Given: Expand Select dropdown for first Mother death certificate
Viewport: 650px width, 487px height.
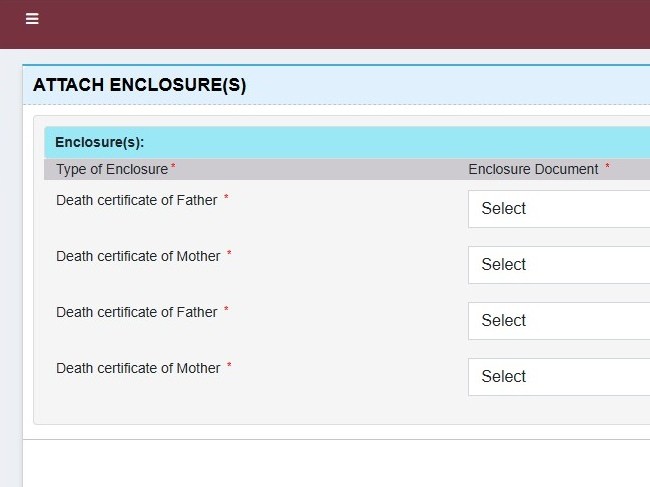Looking at the screenshot, I should (x=558, y=265).
